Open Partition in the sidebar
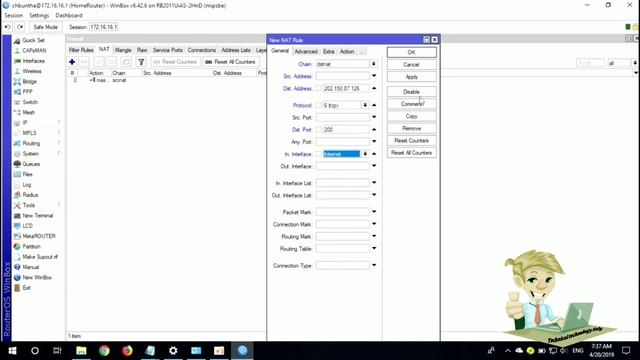This screenshot has height=360, width=640. (31, 247)
